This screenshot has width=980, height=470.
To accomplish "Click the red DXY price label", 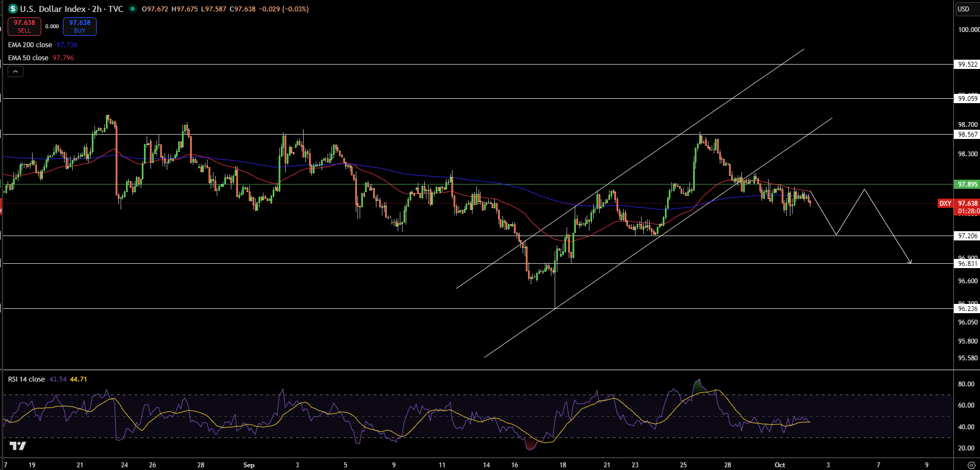I will click(x=945, y=204).
